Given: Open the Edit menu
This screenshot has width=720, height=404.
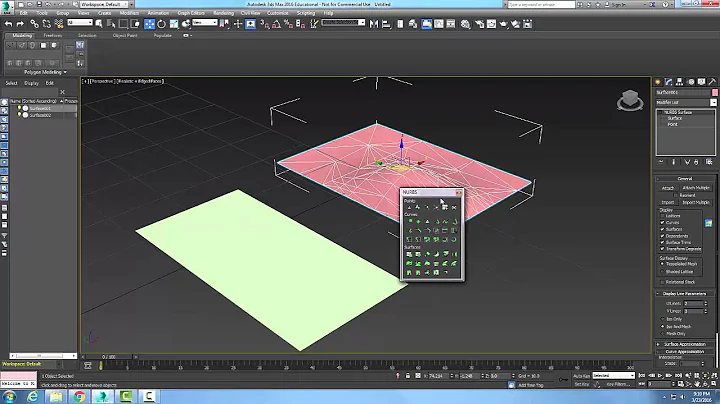Looking at the screenshot, I should 24,13.
